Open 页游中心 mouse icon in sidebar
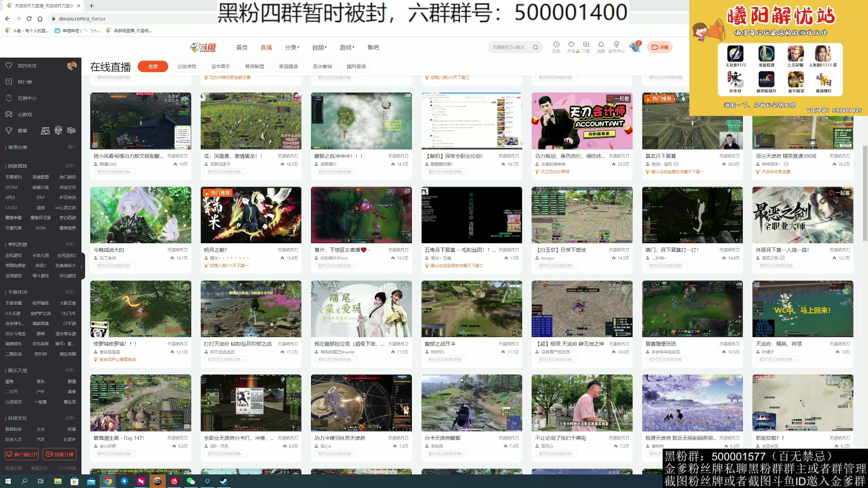The height and width of the screenshot is (488, 868). coord(8,98)
